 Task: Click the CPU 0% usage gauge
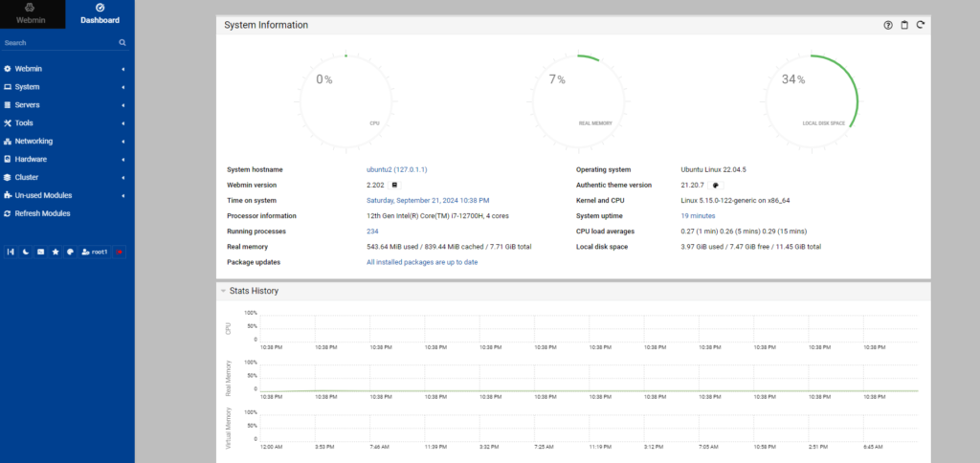(x=345, y=101)
